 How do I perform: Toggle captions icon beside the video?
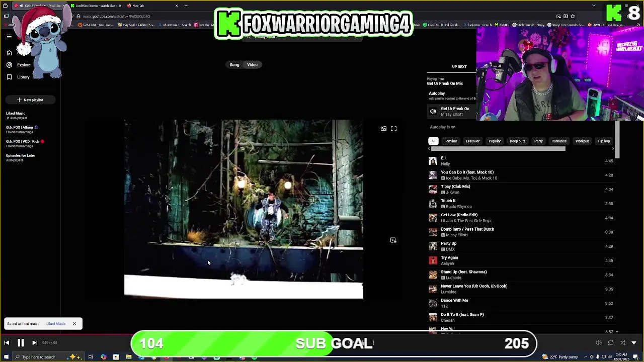(x=393, y=240)
